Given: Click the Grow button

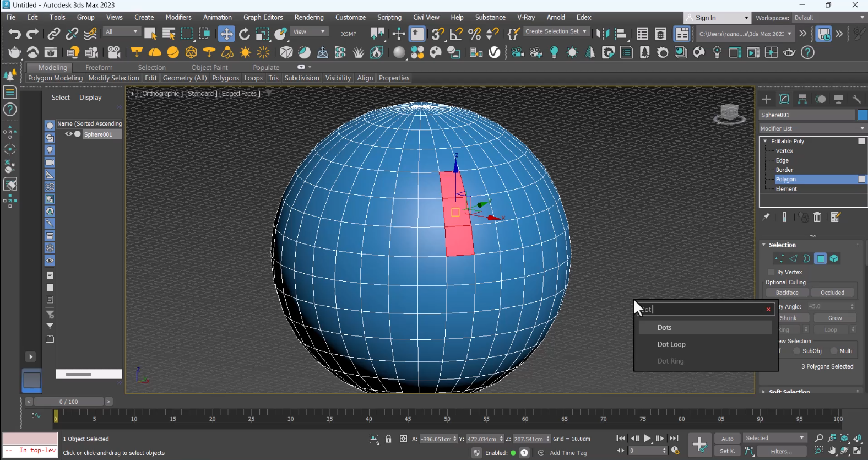Looking at the screenshot, I should point(835,318).
